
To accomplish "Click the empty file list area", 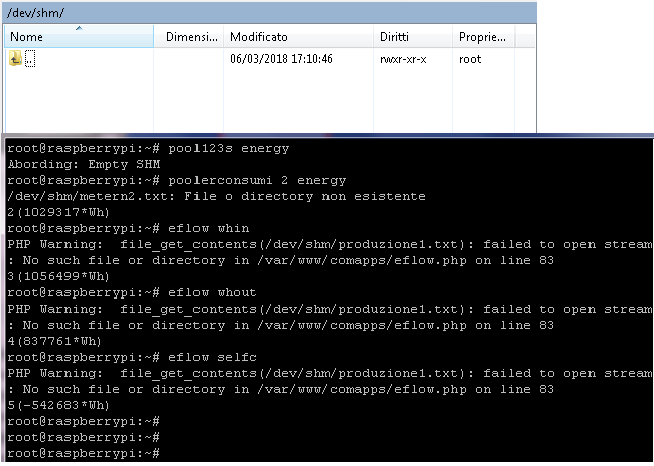I will 269,100.
